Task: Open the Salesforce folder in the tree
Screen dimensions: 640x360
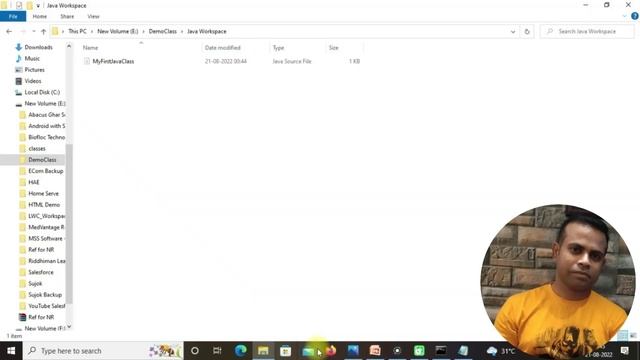Action: tap(40, 272)
